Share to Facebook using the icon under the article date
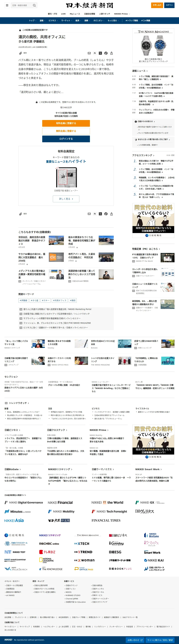Screen dimensions: 179x644 [106, 53]
